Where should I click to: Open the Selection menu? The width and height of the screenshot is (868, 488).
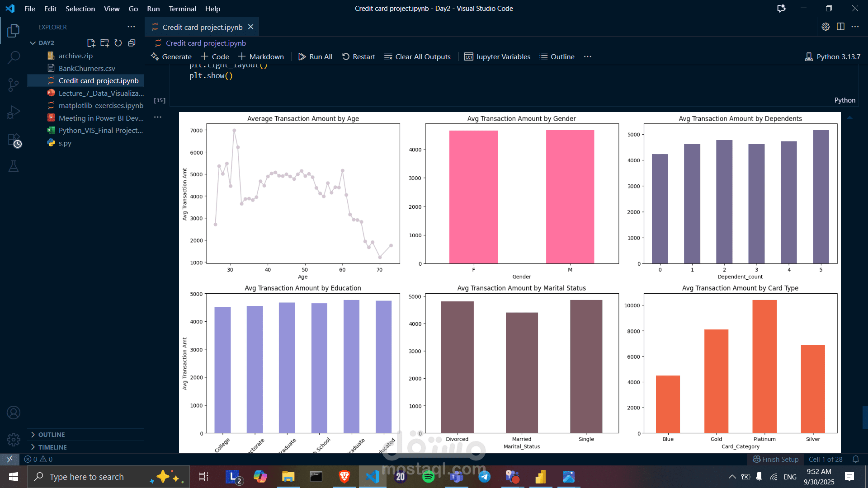(80, 9)
